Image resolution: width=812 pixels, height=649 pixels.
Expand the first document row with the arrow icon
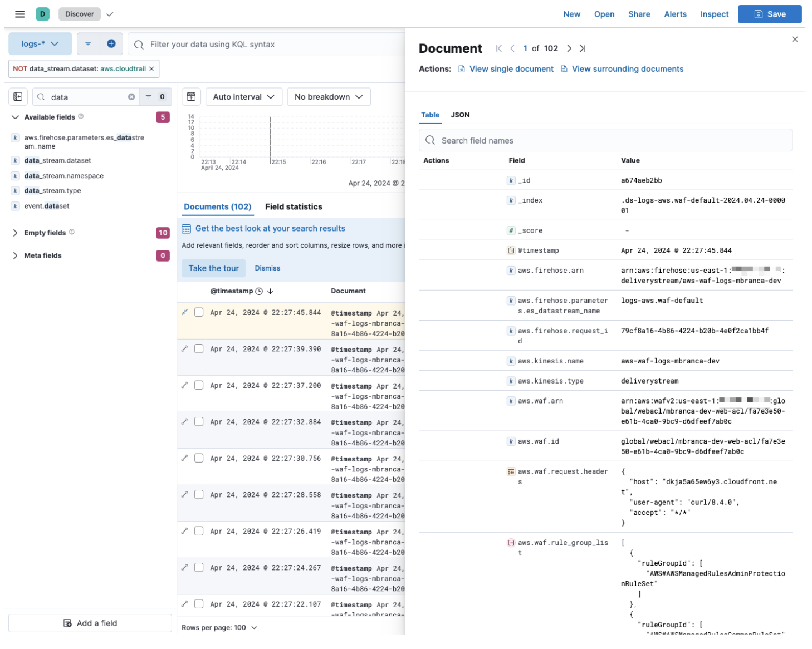[x=185, y=312]
